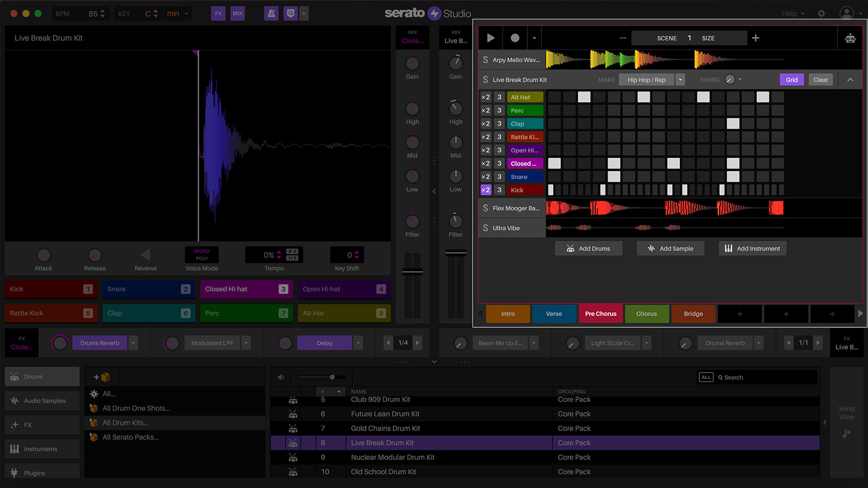Screen dimensions: 868x488
Task: Open the Help menu
Action: [793, 14]
